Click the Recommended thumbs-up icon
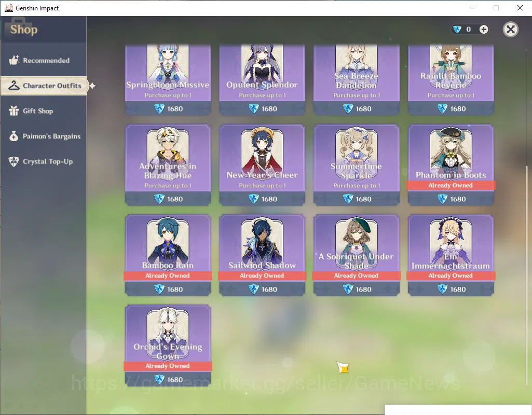532x415 pixels. (x=14, y=60)
